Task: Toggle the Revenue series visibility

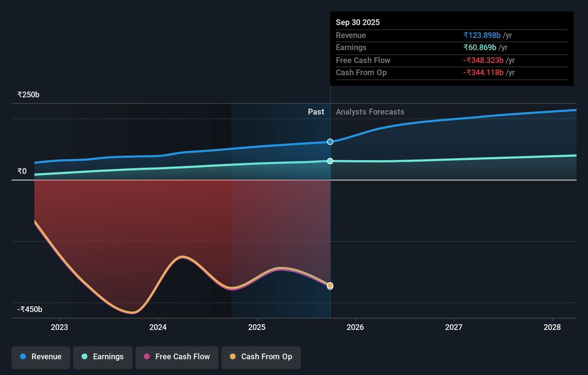Action: pos(40,357)
